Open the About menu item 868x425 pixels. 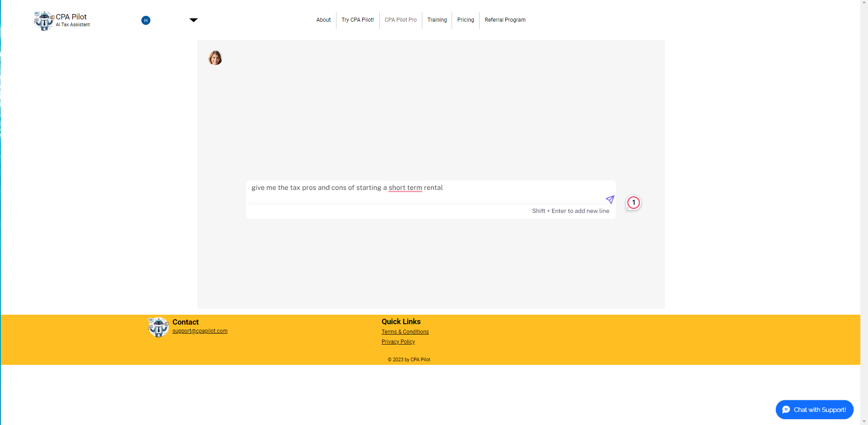pos(323,20)
